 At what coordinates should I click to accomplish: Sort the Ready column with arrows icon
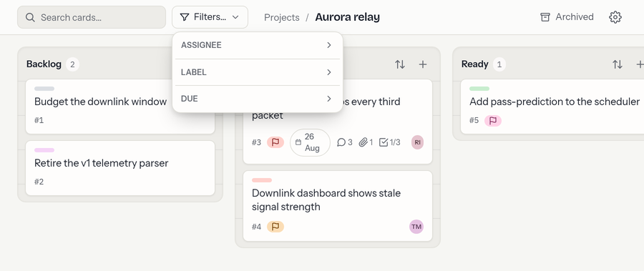(x=618, y=64)
